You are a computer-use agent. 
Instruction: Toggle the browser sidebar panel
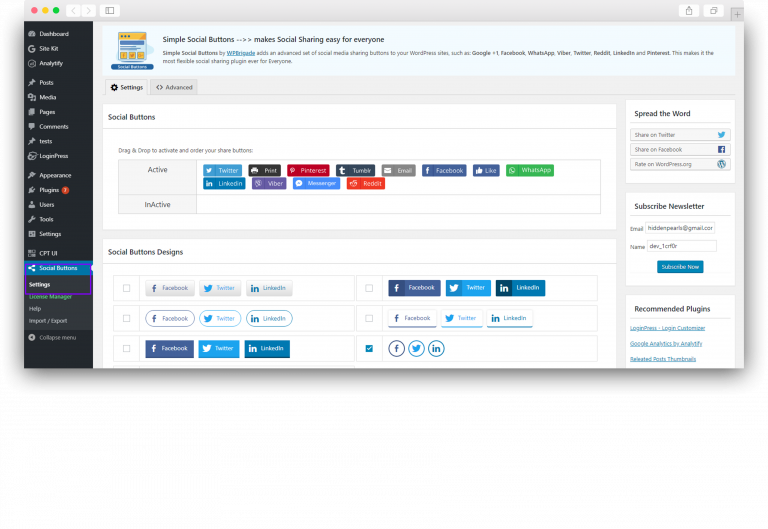point(110,10)
